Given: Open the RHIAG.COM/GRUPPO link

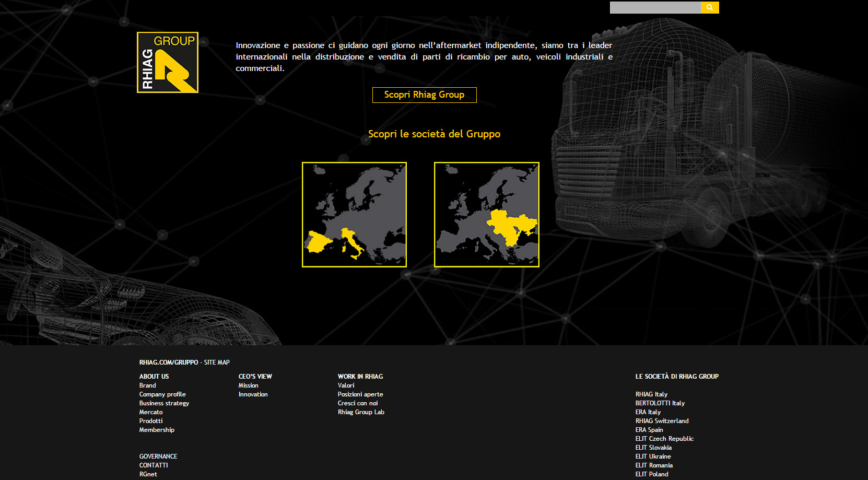Looking at the screenshot, I should click(169, 362).
